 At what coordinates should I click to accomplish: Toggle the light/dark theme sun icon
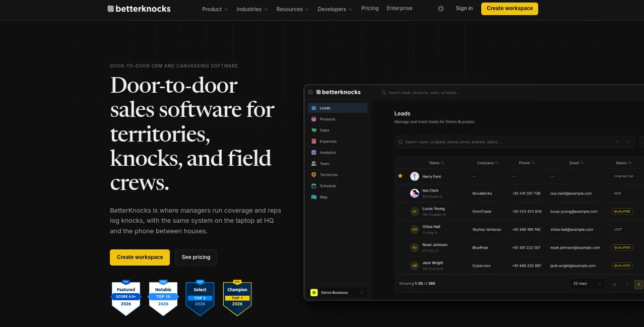441,9
